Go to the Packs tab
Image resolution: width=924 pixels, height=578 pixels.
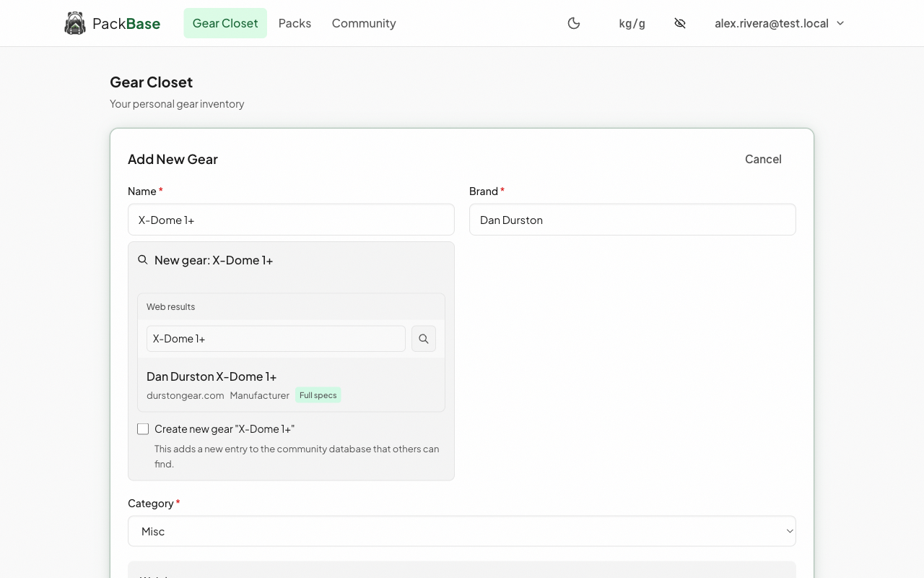click(x=295, y=23)
